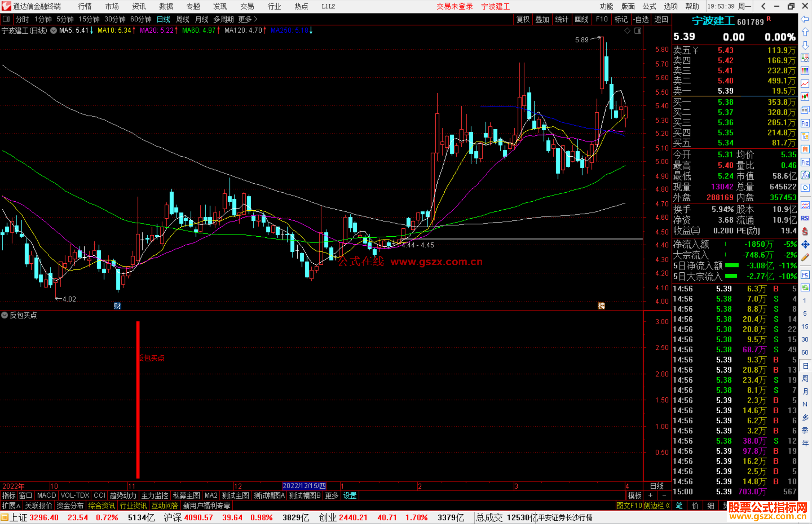812x524 pixels.
Task: Toggle the panel layout square at top-left
Action: coord(6,19)
